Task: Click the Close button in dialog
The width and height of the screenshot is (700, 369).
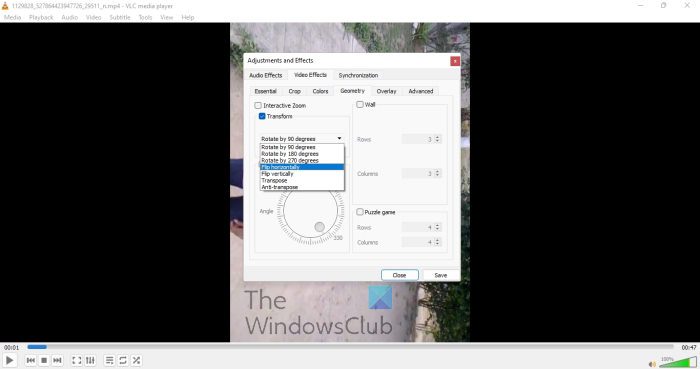Action: click(400, 275)
